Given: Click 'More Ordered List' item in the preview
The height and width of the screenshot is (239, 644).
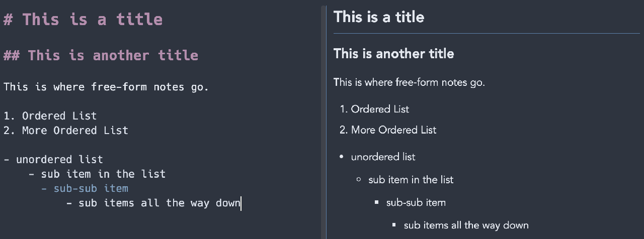Looking at the screenshot, I should coord(393,130).
